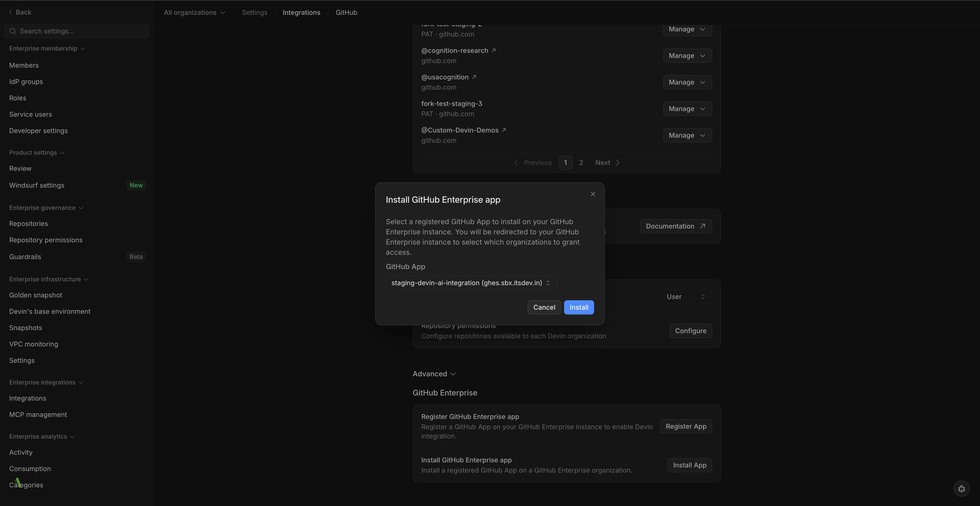The height and width of the screenshot is (506, 980).
Task: Collapse the Product settings section
Action: pos(37,153)
